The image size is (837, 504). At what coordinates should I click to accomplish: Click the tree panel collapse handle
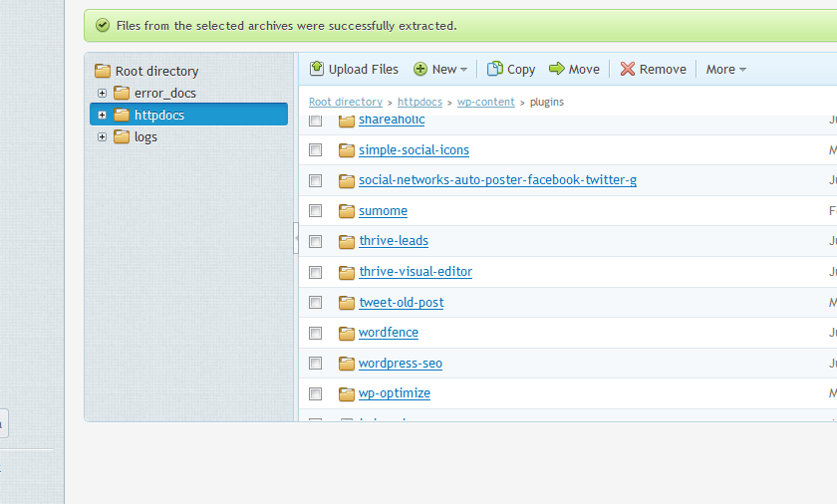pyautogui.click(x=296, y=238)
